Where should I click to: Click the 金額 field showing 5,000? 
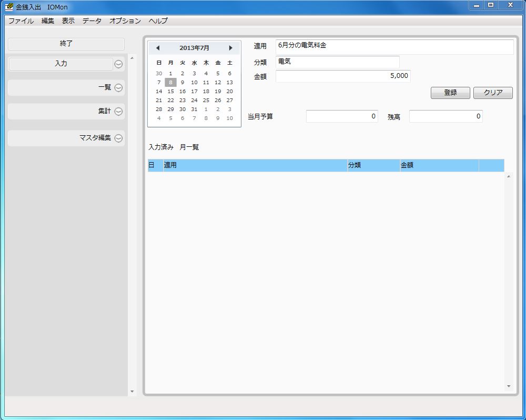[x=343, y=76]
